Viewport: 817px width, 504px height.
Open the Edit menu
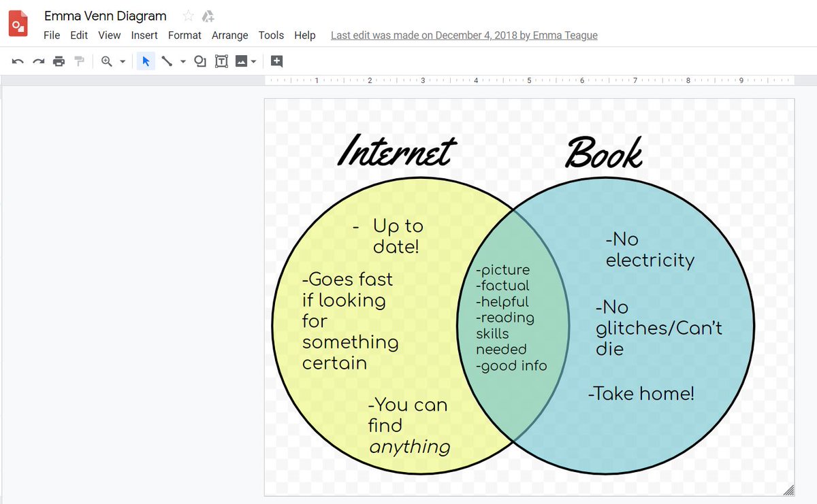click(79, 35)
